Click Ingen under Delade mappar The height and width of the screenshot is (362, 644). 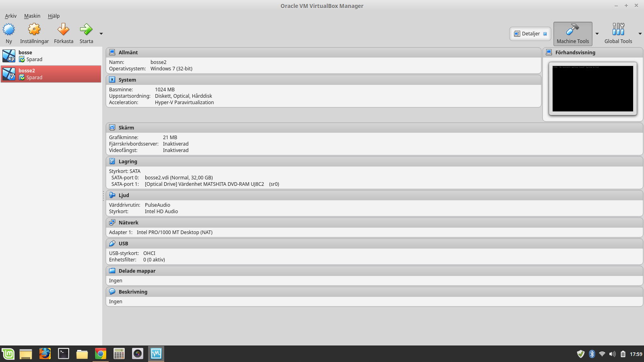[x=116, y=281]
